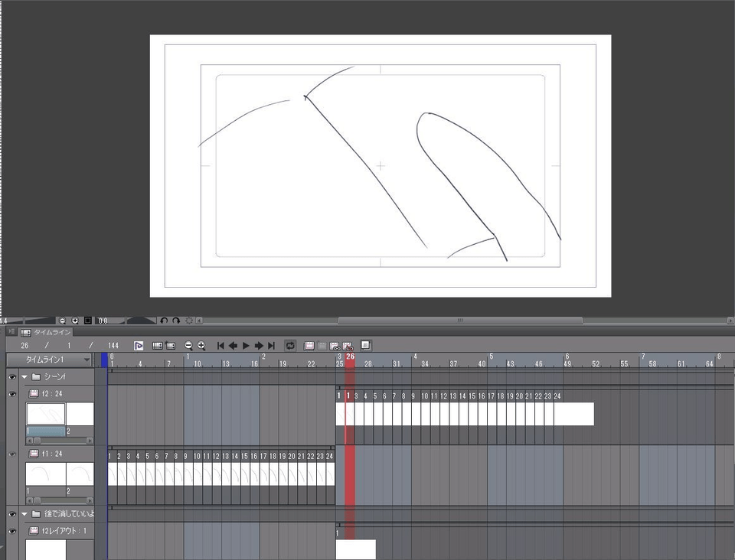
Task: Hide the f2 : 24 animation folder
Action: tap(12, 394)
